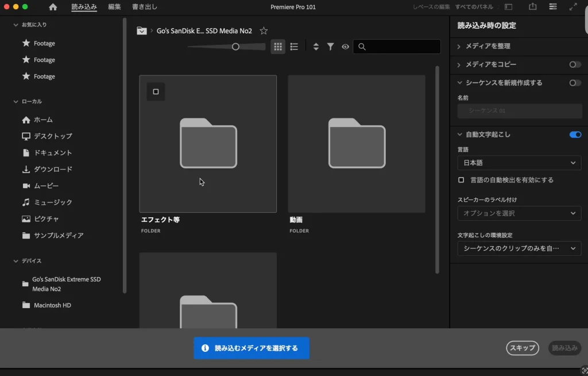
Task: Click the filter icon above the media browser
Action: [330, 47]
